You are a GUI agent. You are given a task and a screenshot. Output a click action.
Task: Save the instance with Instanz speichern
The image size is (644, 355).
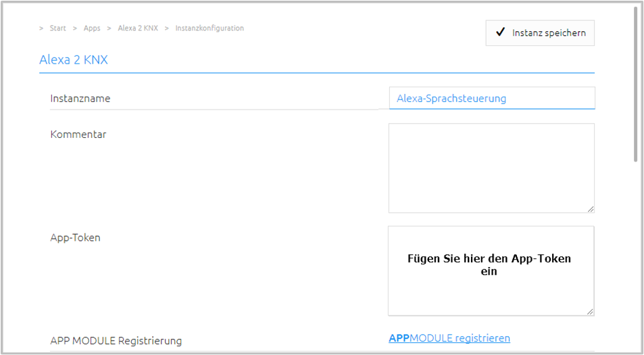[540, 33]
